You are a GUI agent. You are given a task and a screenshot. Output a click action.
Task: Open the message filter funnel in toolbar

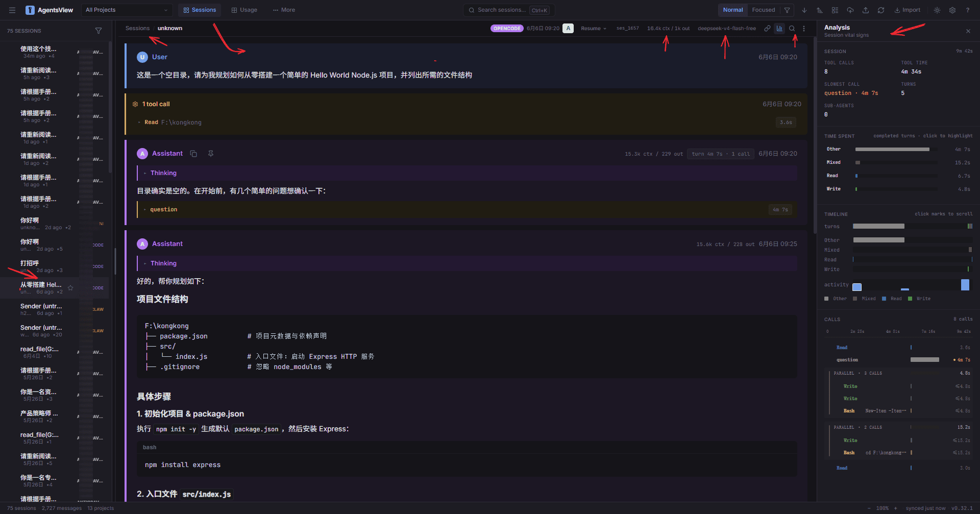point(787,10)
